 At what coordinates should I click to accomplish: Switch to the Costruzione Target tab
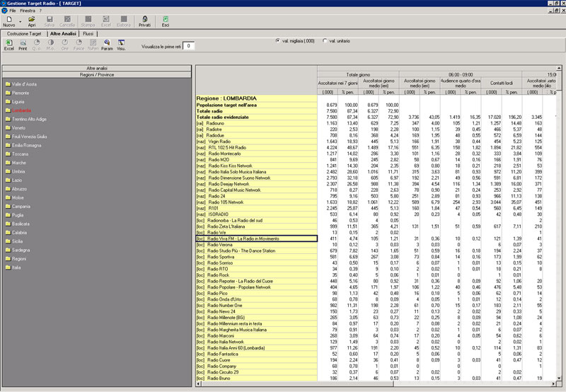coord(24,33)
